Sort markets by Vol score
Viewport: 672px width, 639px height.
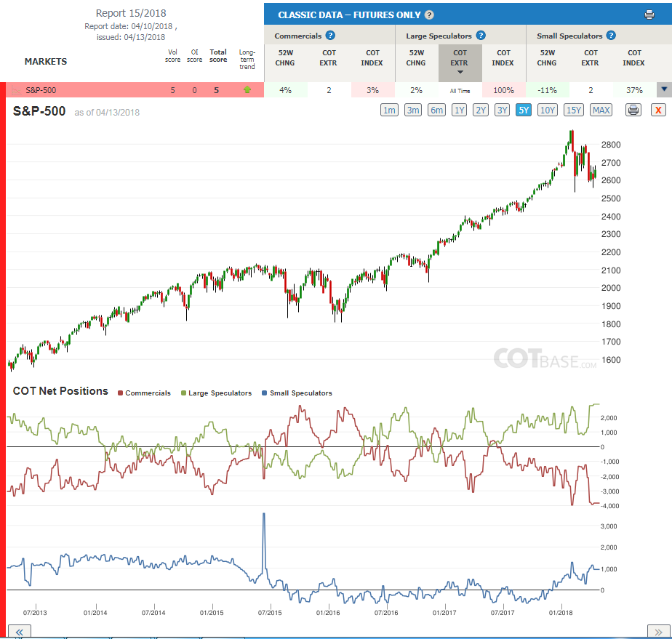click(x=172, y=56)
